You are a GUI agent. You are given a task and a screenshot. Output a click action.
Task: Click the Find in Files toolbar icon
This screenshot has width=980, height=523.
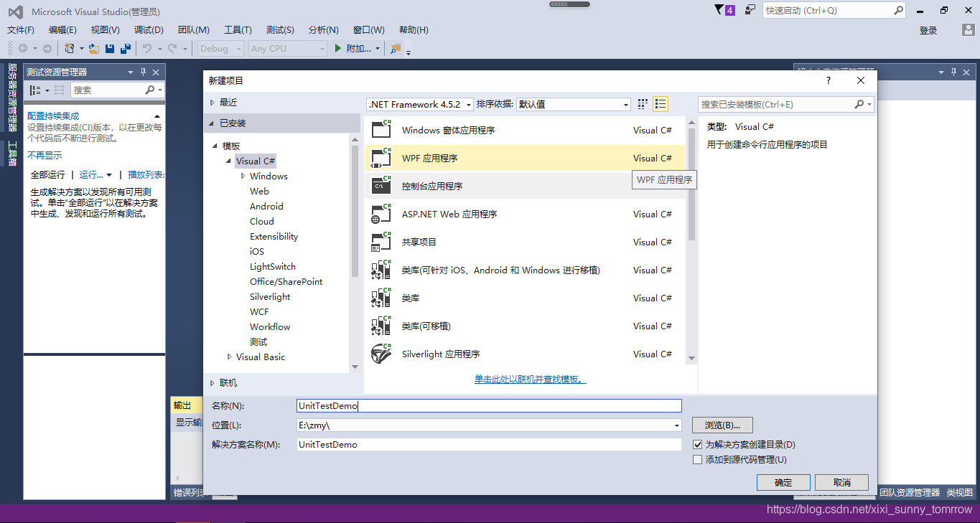point(396,48)
